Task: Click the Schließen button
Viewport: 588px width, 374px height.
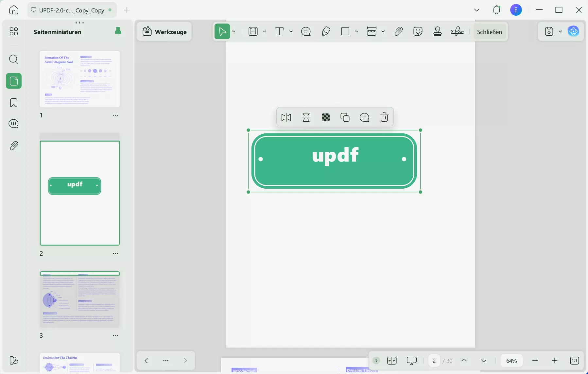Action: pos(490,32)
